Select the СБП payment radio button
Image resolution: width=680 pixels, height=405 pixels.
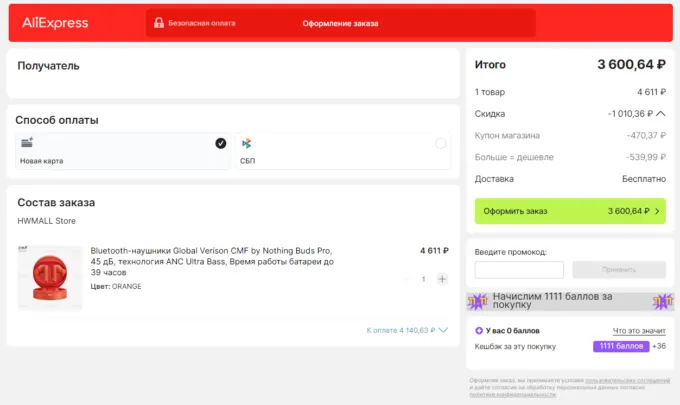click(440, 144)
